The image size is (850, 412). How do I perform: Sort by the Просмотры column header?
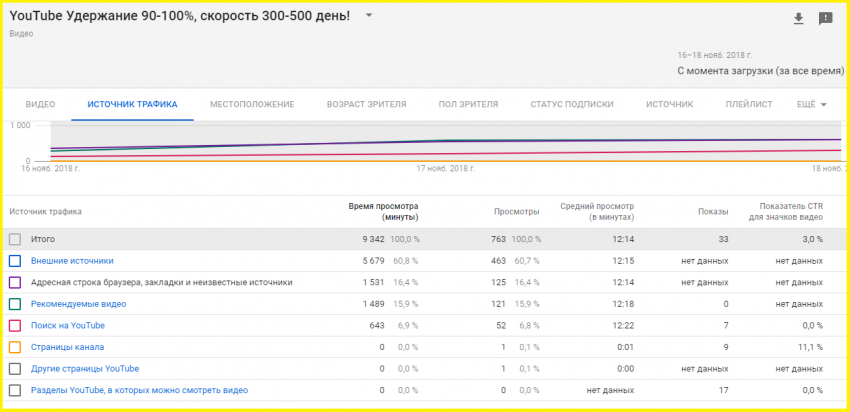[x=517, y=212]
